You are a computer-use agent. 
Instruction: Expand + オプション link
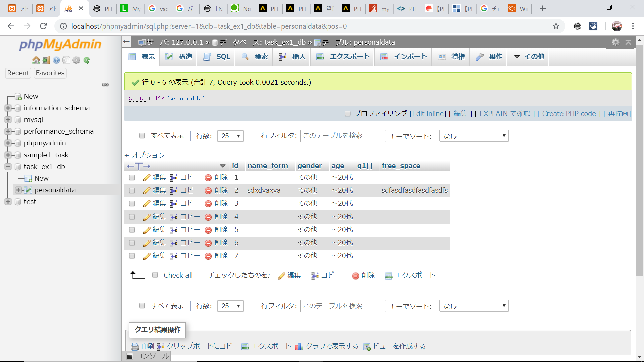coord(145,155)
